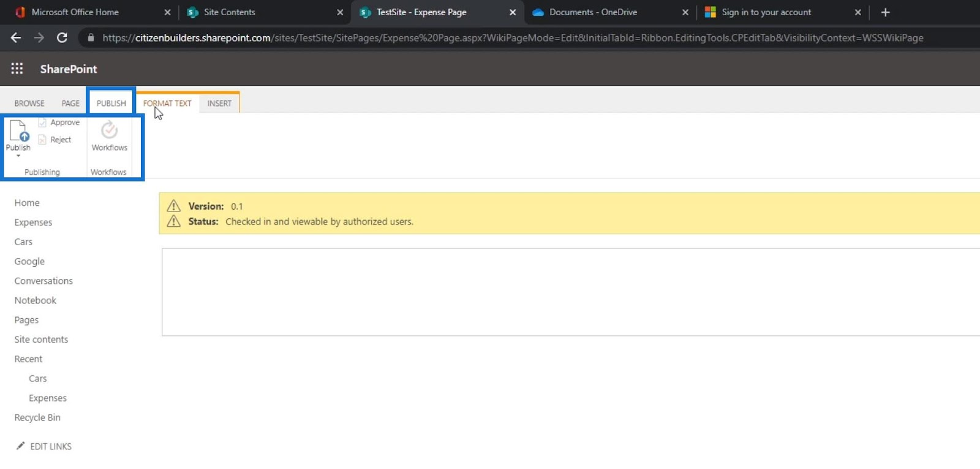Open Notebook in the left navigation
Screen dimensions: 980x469
(36, 300)
